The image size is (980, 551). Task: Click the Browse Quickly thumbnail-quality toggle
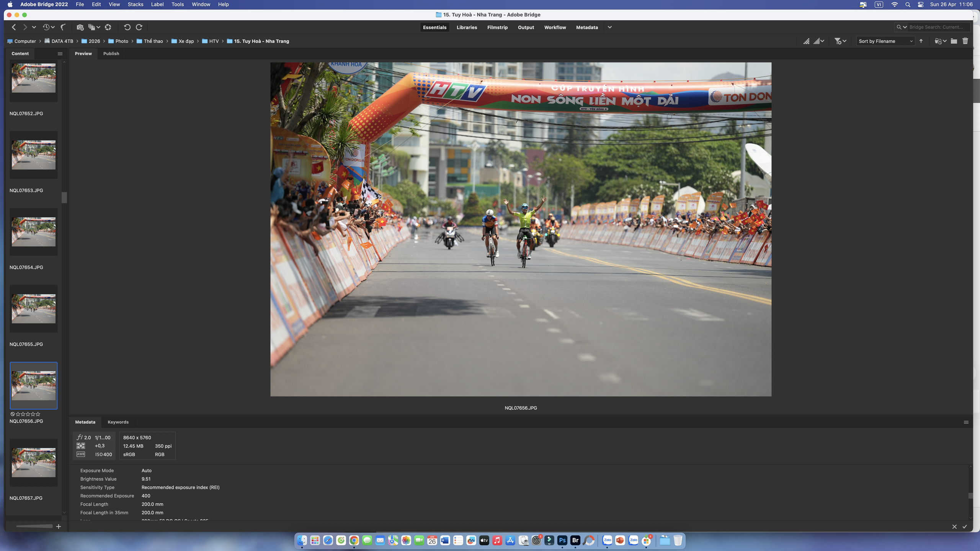click(x=806, y=41)
